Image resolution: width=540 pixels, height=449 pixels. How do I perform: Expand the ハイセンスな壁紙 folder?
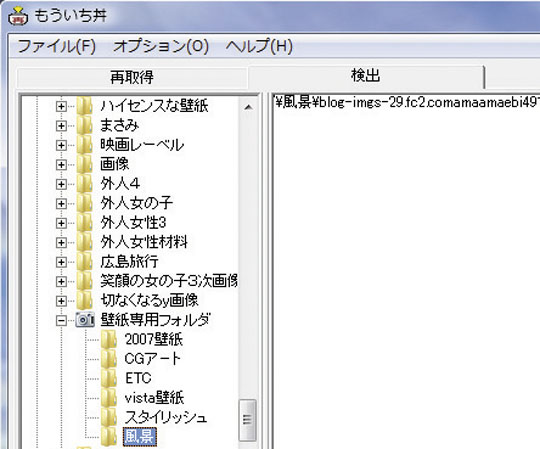pos(61,106)
